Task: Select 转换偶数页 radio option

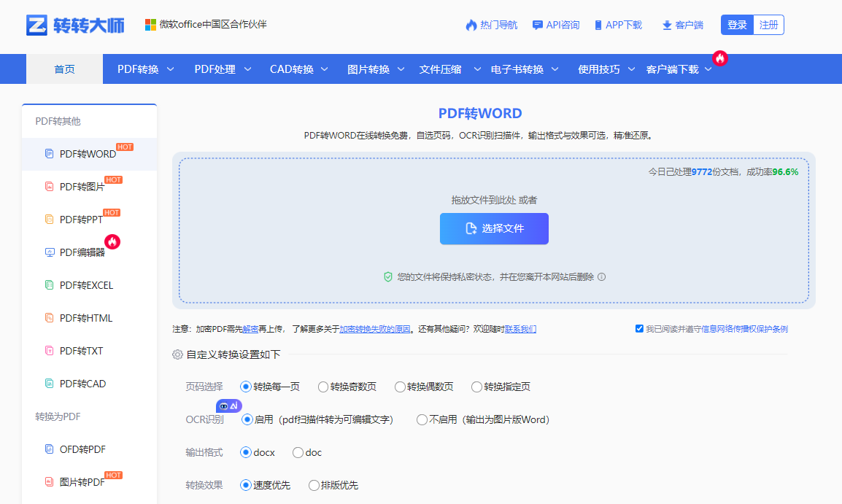Action: [x=400, y=387]
